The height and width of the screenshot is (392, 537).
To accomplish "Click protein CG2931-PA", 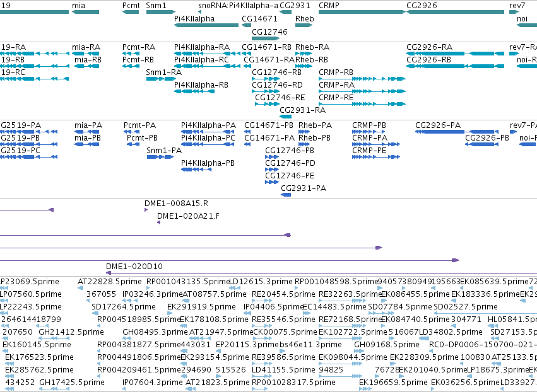I will click(286, 195).
